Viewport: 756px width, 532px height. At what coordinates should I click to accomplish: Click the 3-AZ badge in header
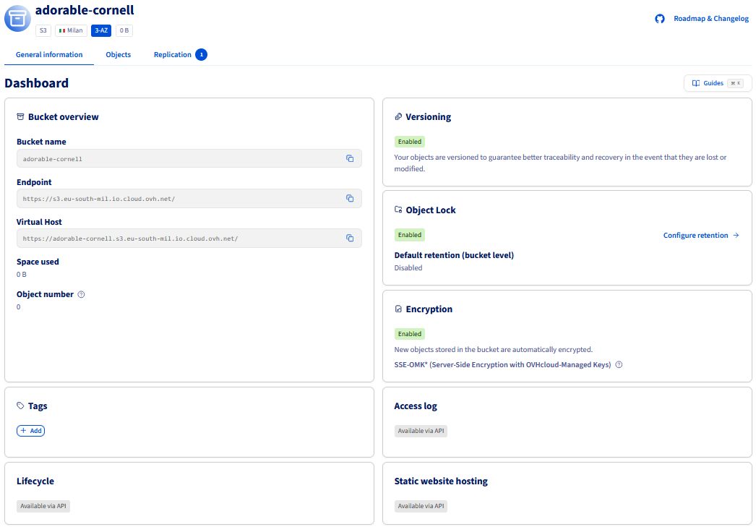point(100,30)
